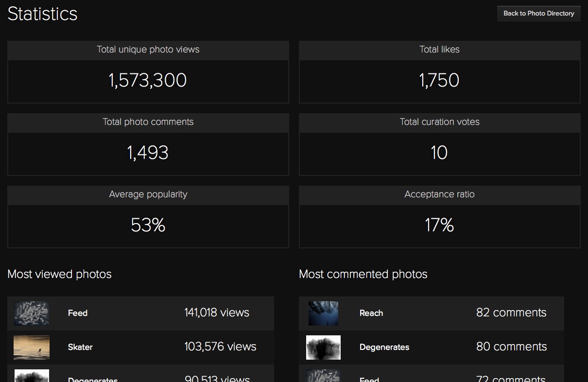The height and width of the screenshot is (382, 588).
Task: Open the Degenerates thumbnail in Most commented photos
Action: [323, 347]
